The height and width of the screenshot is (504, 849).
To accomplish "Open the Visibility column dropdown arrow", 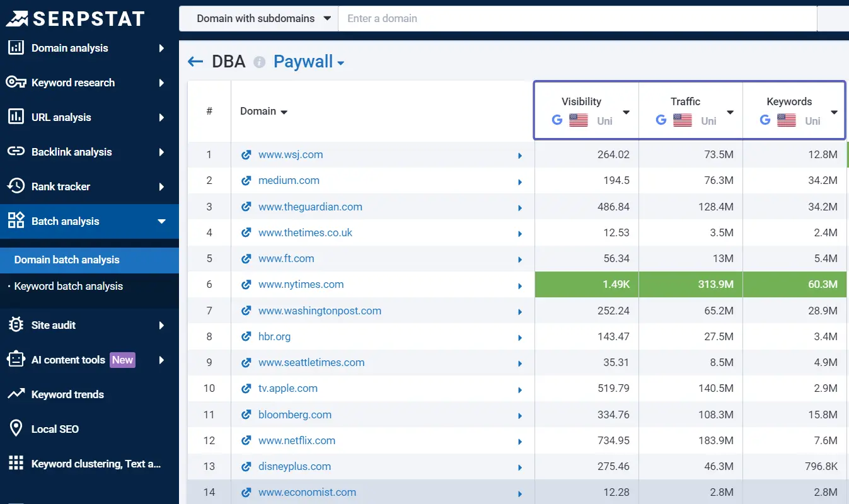I will [x=626, y=112].
